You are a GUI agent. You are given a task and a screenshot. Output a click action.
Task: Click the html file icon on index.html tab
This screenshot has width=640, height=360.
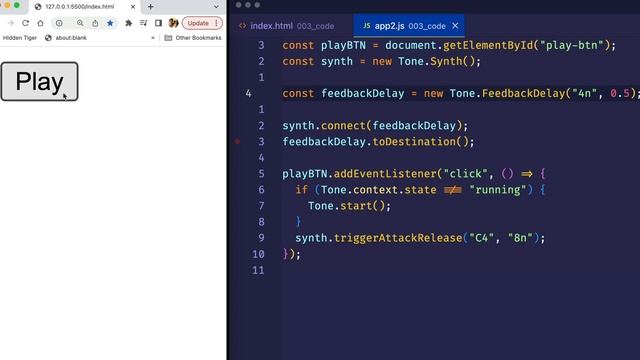(242, 25)
